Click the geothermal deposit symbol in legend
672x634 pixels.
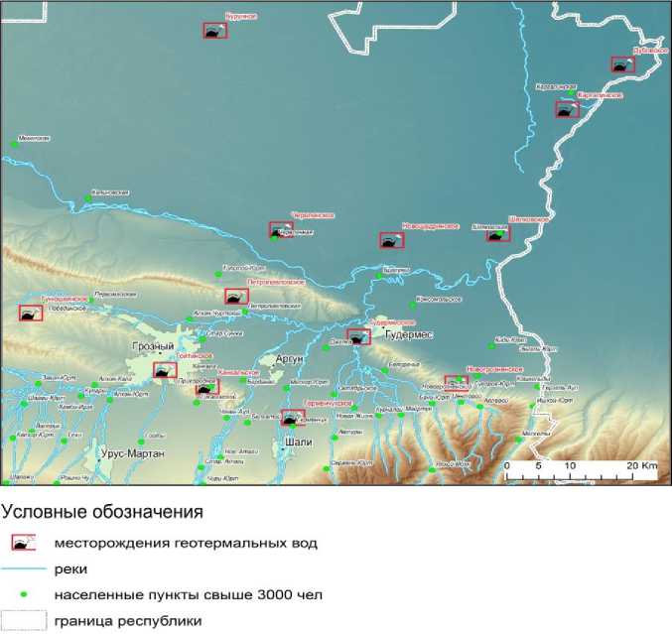(x=24, y=543)
